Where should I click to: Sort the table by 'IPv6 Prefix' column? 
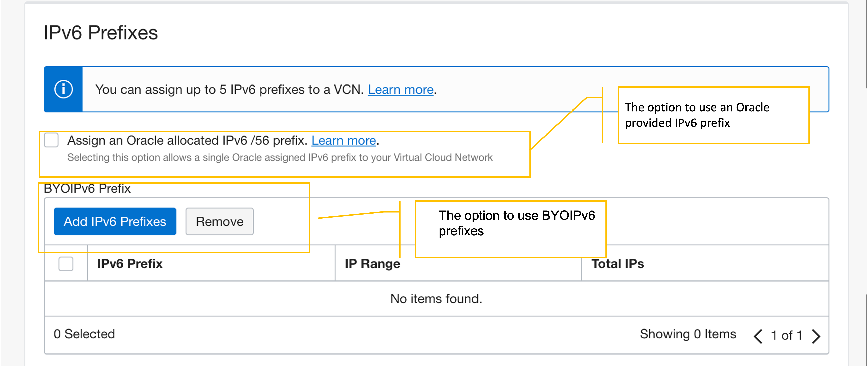pos(130,264)
